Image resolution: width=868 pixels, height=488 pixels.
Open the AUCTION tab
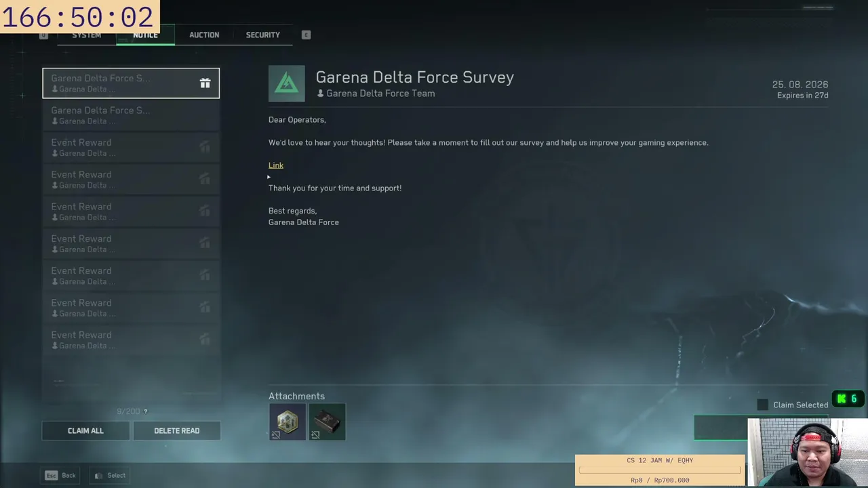(204, 35)
